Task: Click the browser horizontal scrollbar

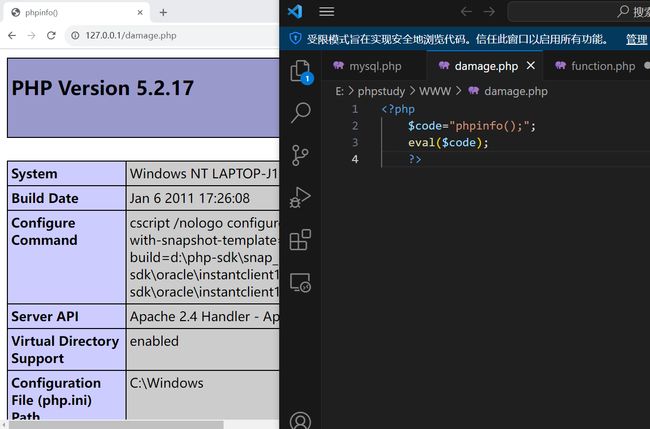Action: [x=116, y=425]
